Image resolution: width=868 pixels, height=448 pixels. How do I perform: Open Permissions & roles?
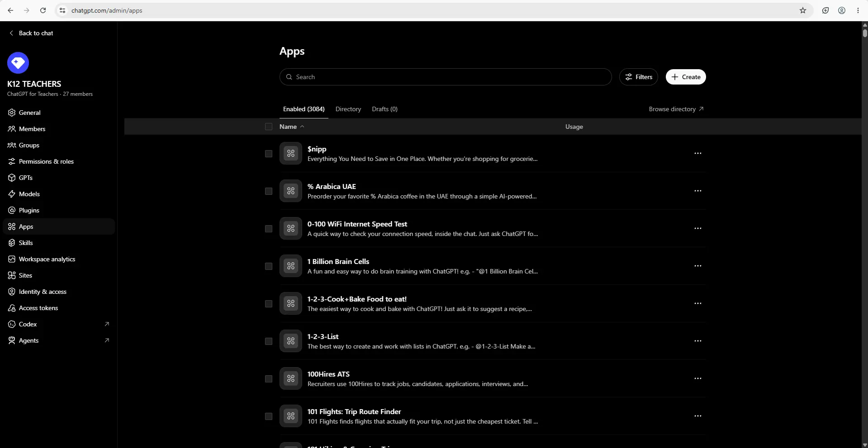(x=59, y=161)
